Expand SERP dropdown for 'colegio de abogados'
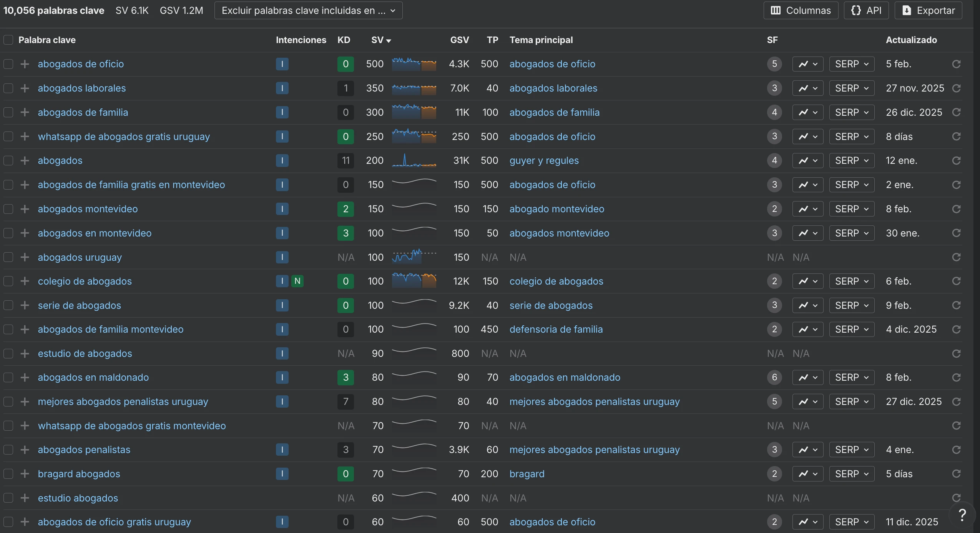Image resolution: width=980 pixels, height=533 pixels. tap(852, 281)
